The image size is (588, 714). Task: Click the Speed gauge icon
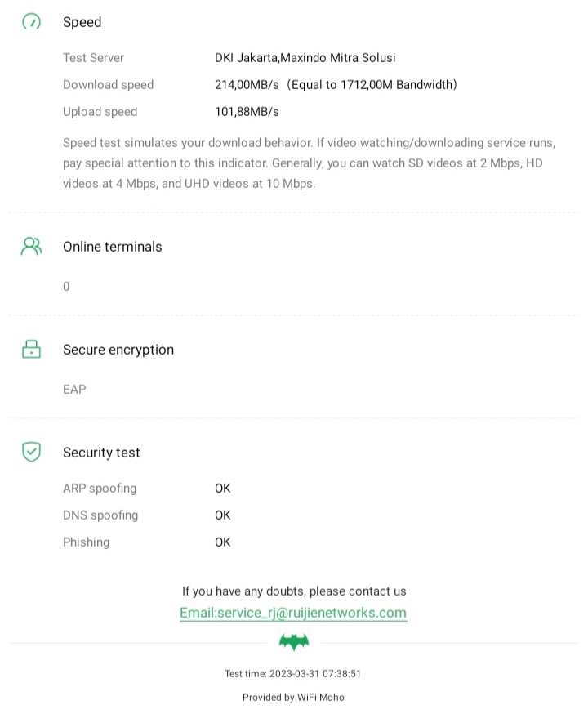(31, 22)
